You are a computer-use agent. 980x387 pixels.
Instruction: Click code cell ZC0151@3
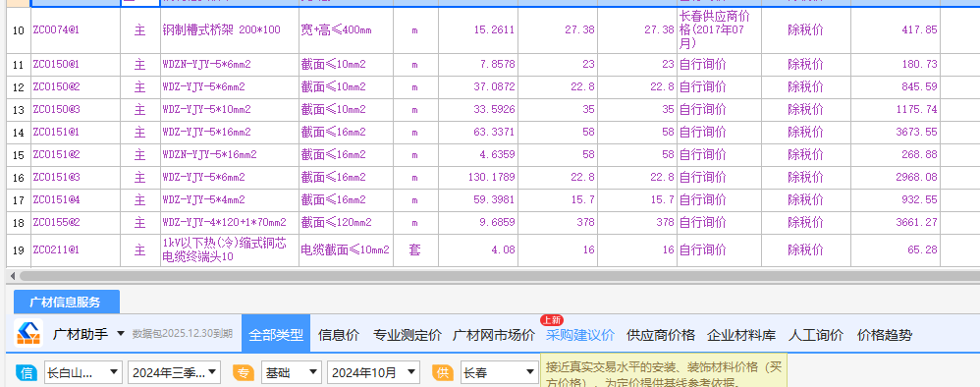[x=76, y=178]
